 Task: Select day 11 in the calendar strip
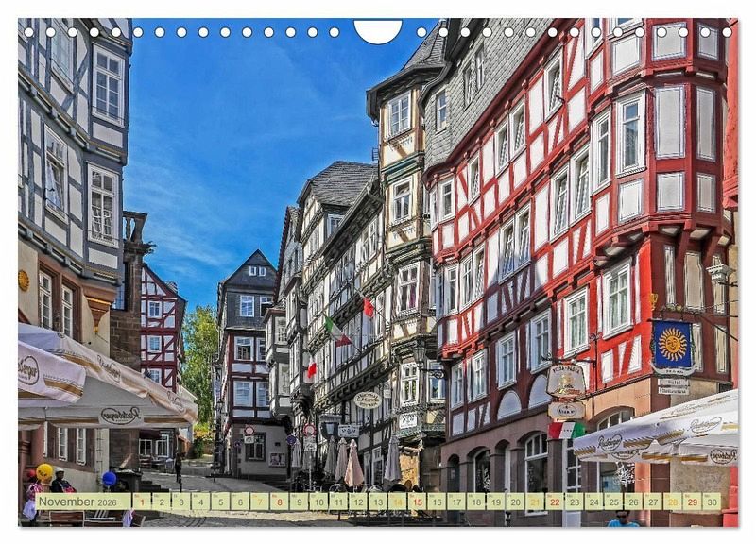338,502
